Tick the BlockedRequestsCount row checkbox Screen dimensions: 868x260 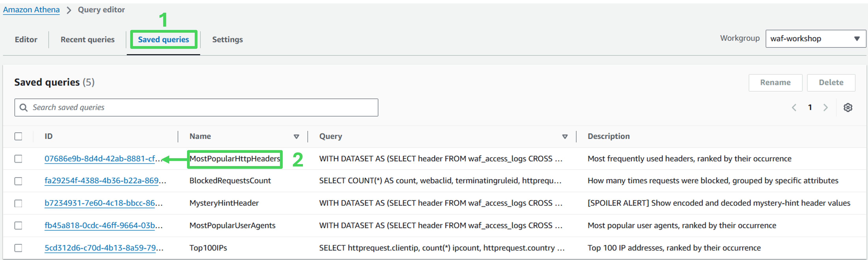[x=19, y=181]
